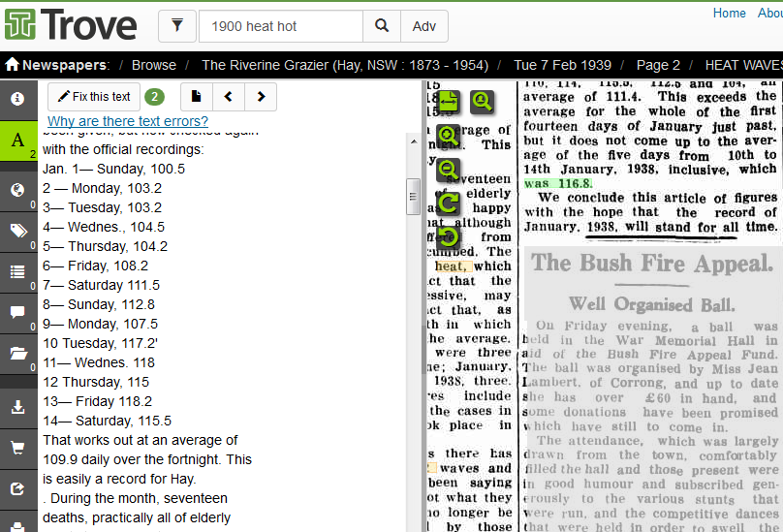Open the search filter funnel dropdown
Screen dimensions: 783x532
coord(176,26)
